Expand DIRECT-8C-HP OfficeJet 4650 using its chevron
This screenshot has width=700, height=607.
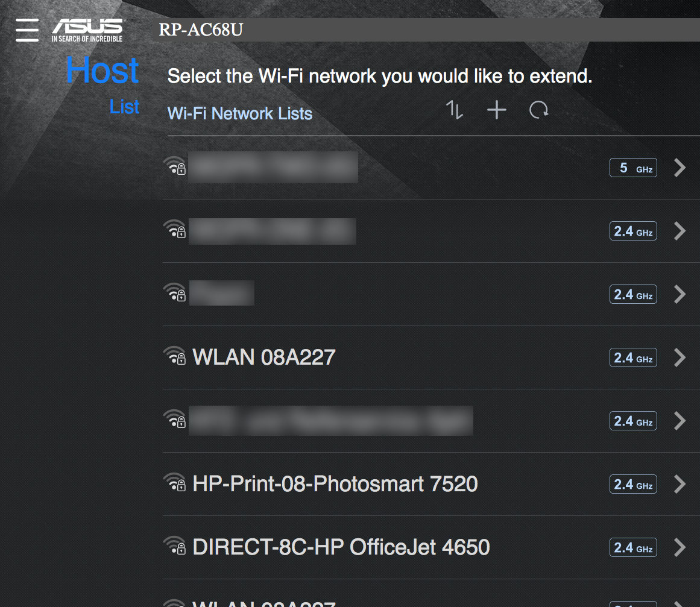point(680,547)
